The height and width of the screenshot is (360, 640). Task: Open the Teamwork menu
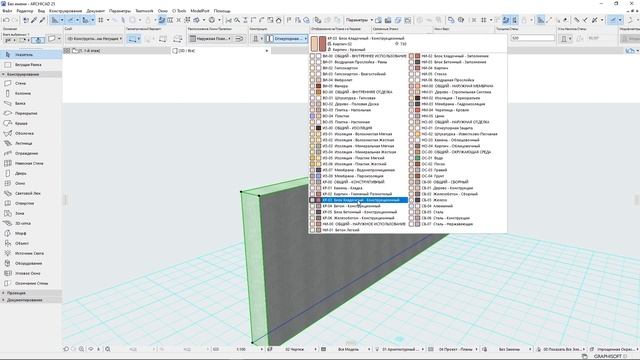click(x=144, y=11)
